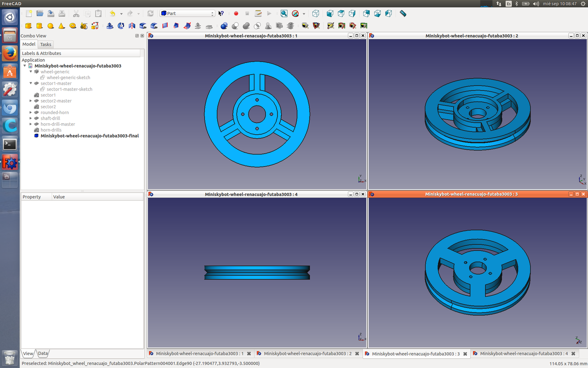Click the Extrude tool icon

[x=110, y=26]
